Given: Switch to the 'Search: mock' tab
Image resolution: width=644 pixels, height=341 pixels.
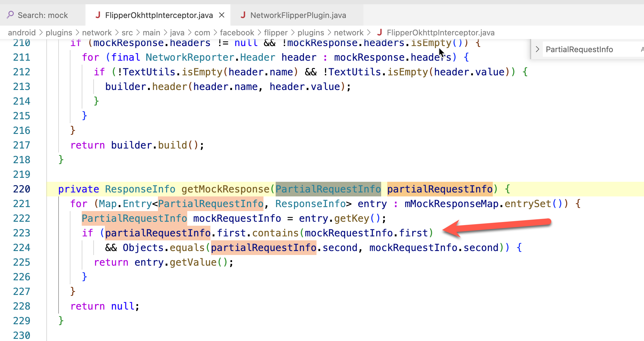Looking at the screenshot, I should point(43,15).
